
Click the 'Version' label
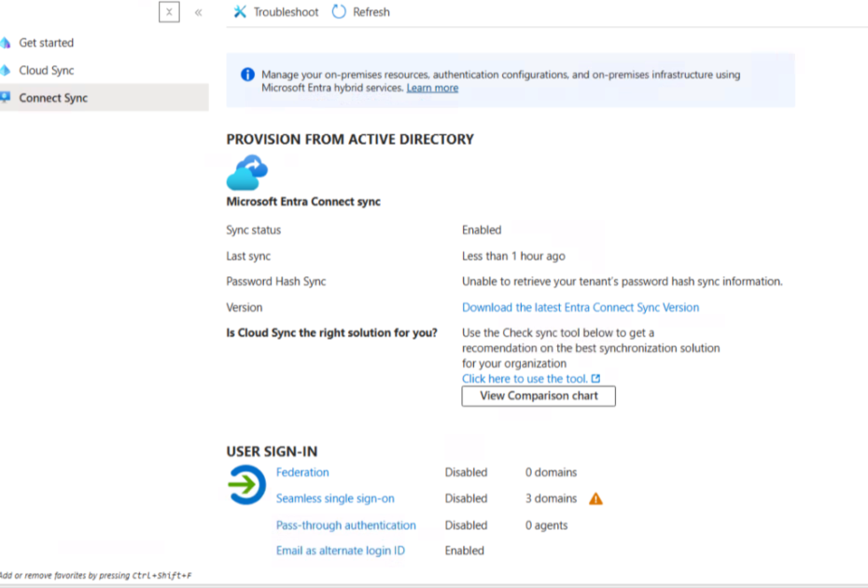click(x=245, y=307)
